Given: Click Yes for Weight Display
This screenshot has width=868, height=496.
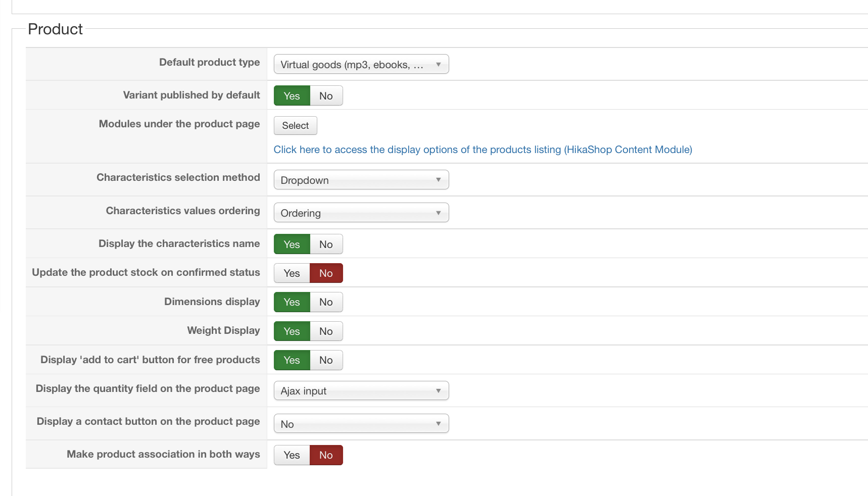Looking at the screenshot, I should [292, 331].
